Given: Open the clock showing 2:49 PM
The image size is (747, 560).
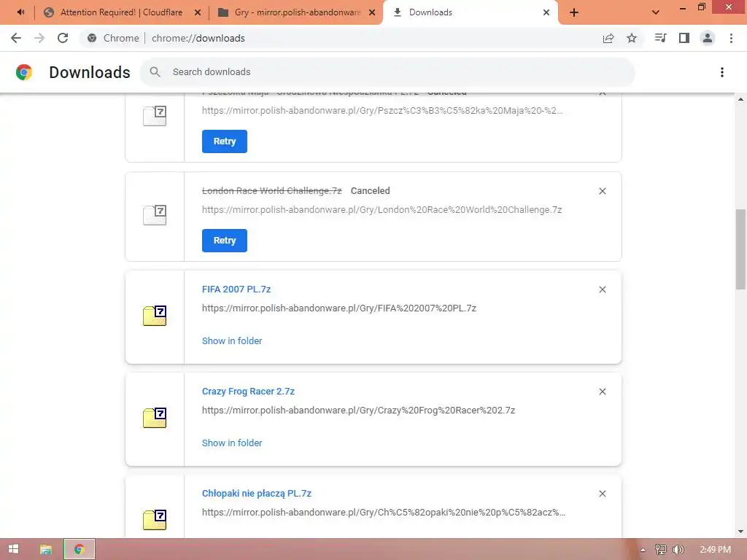Looking at the screenshot, I should click(715, 550).
